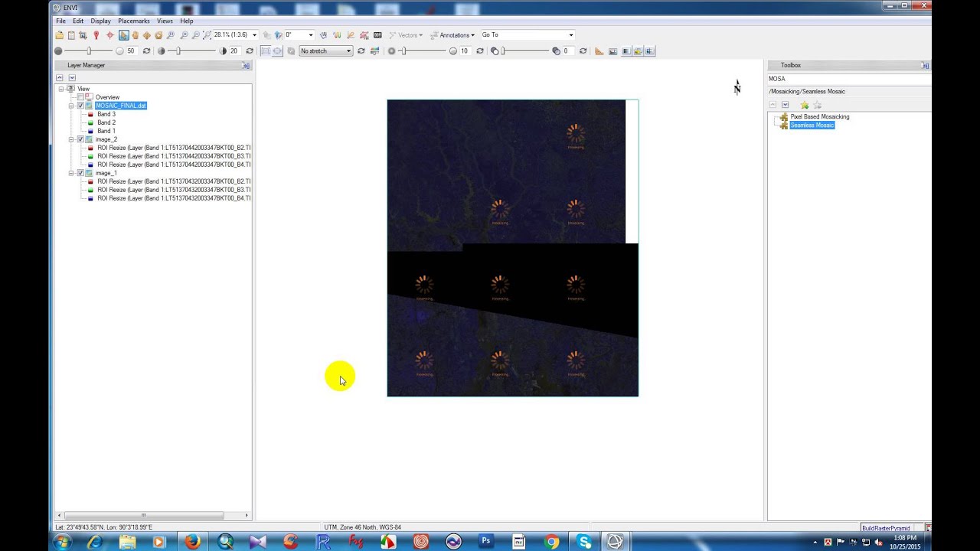Click the Toolbox search field containing MOSA
980x551 pixels.
(848, 79)
